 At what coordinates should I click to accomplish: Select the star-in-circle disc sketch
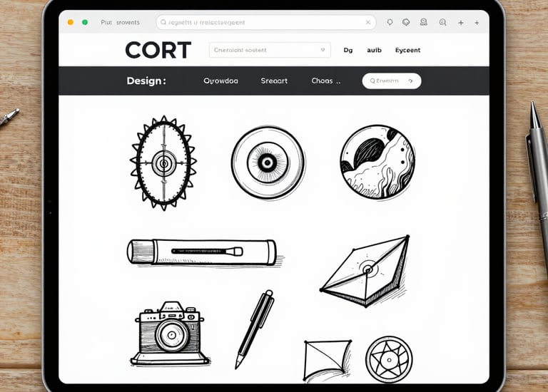(389, 359)
